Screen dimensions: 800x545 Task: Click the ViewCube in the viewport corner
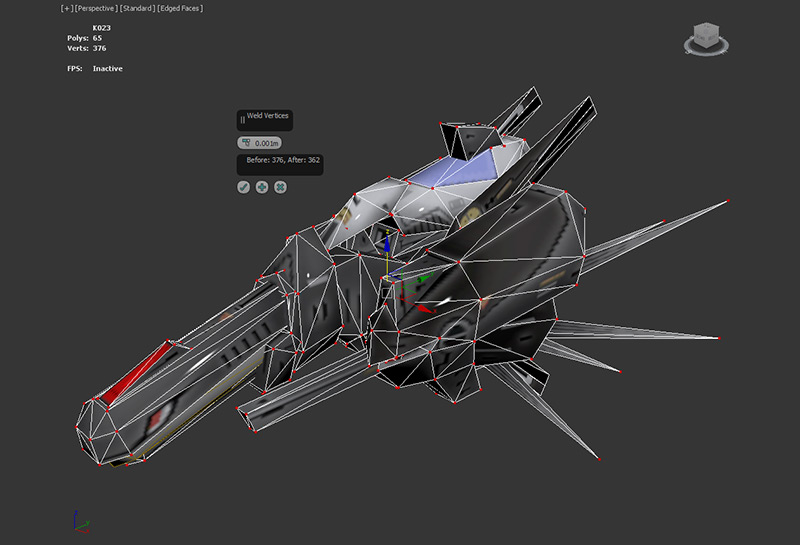(707, 36)
